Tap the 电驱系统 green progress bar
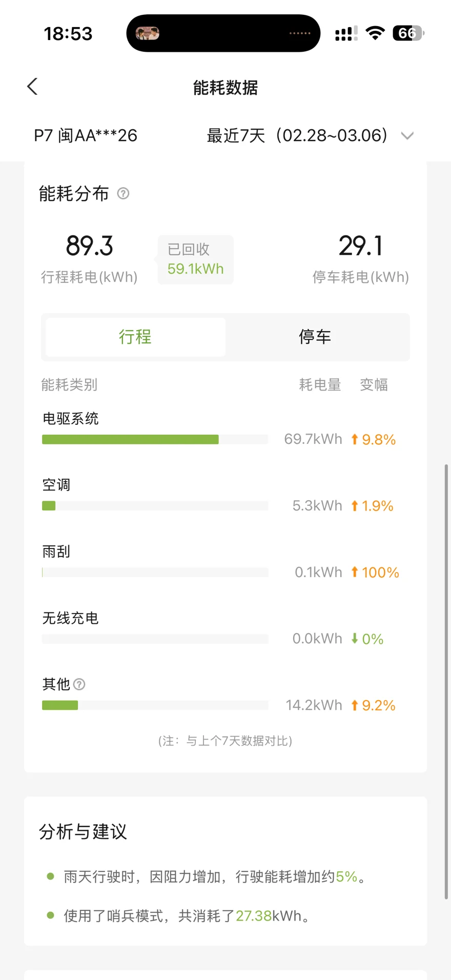451x980 pixels. click(x=130, y=439)
